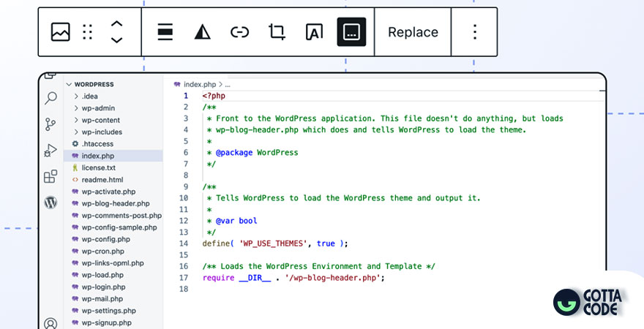Click the Replace button

point(413,32)
